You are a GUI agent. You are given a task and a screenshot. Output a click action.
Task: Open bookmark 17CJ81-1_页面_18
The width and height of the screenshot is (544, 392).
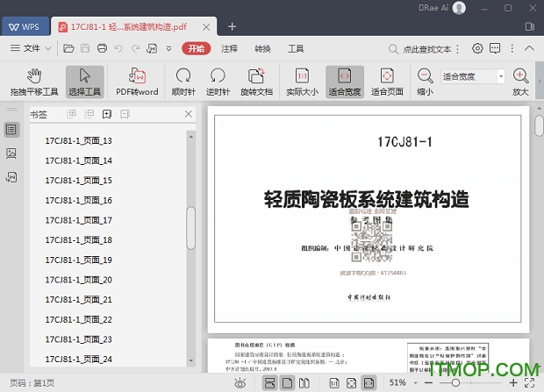tap(78, 240)
